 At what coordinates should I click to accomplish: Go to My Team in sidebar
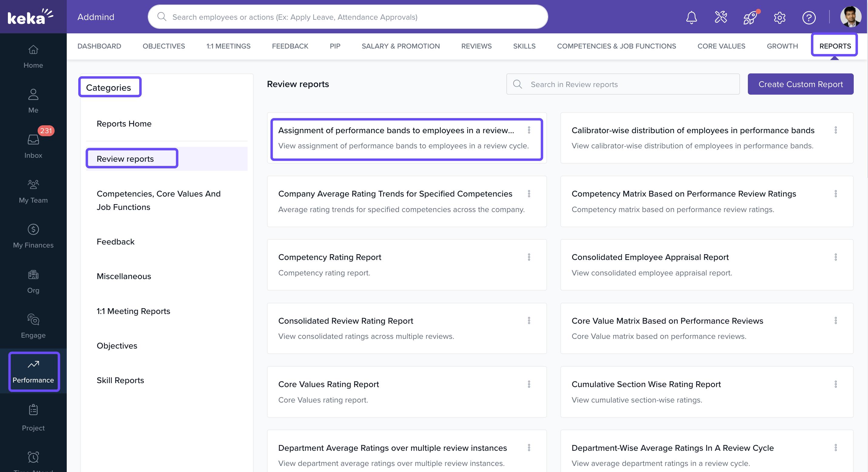pos(33,191)
